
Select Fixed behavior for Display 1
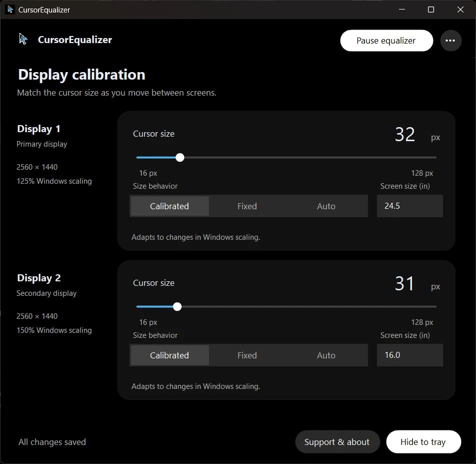pos(247,206)
